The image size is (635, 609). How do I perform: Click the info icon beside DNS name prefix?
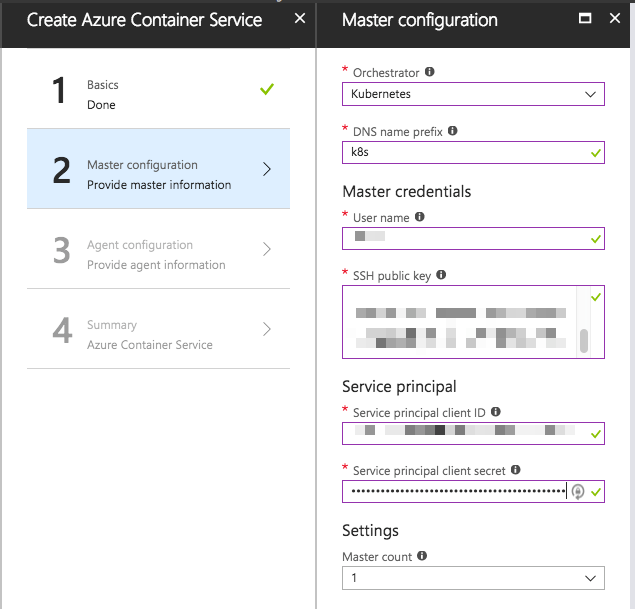[453, 130]
